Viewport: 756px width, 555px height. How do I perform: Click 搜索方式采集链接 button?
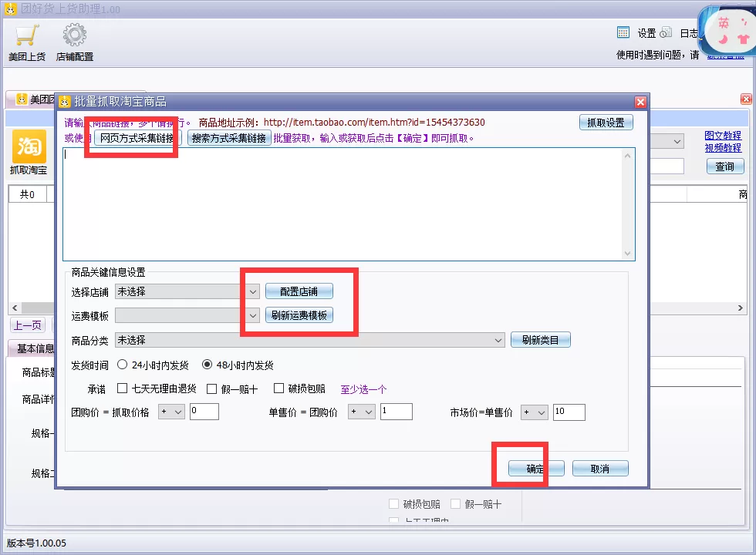pyautogui.click(x=229, y=138)
